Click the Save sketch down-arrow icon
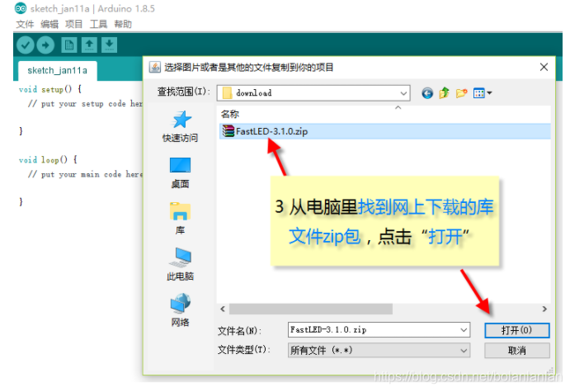 110,45
